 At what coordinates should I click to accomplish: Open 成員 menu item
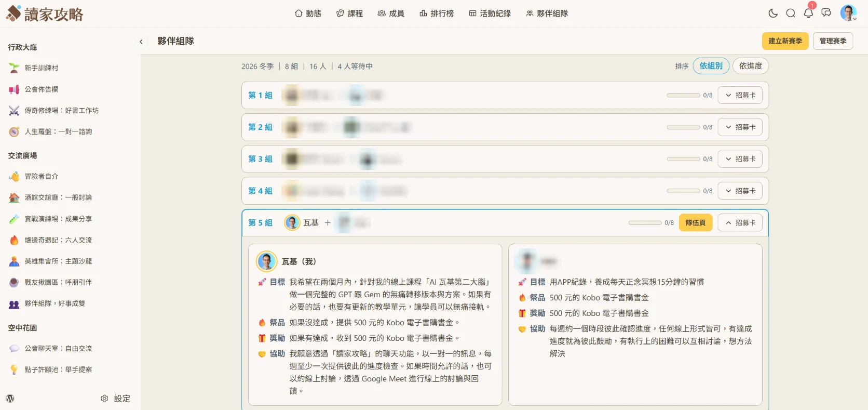tap(391, 14)
